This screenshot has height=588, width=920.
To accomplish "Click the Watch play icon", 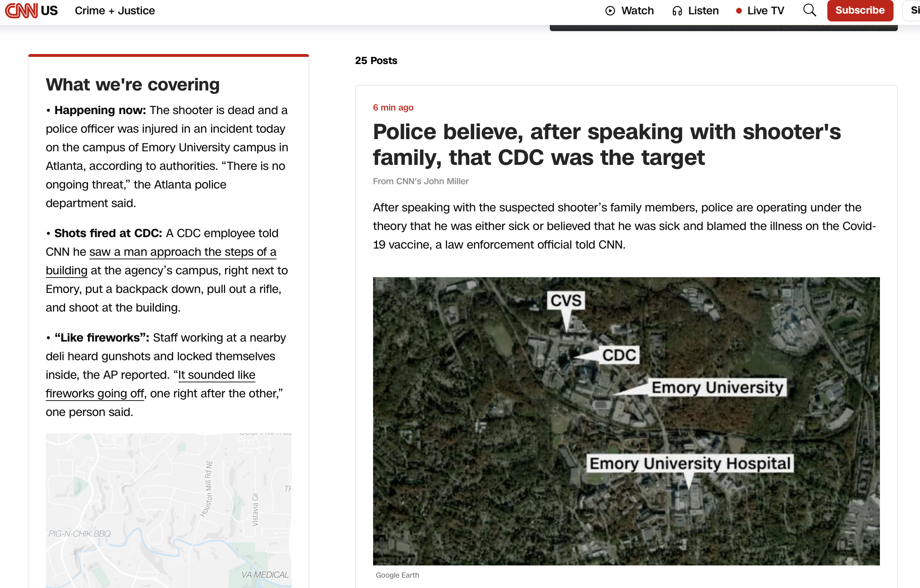I will [x=610, y=11].
